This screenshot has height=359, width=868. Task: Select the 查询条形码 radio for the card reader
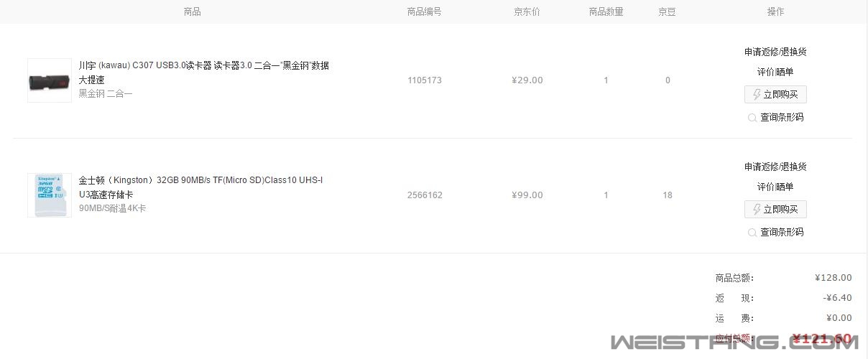pyautogui.click(x=752, y=118)
